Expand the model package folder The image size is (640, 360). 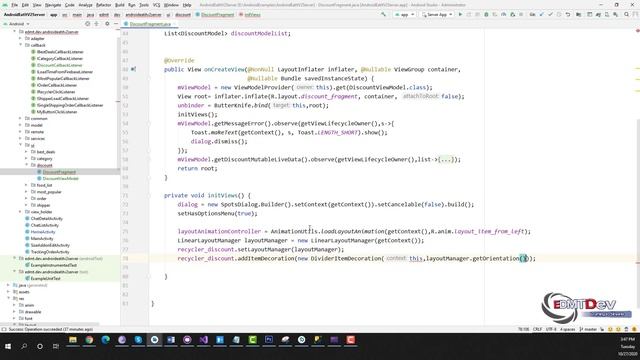coord(20,125)
